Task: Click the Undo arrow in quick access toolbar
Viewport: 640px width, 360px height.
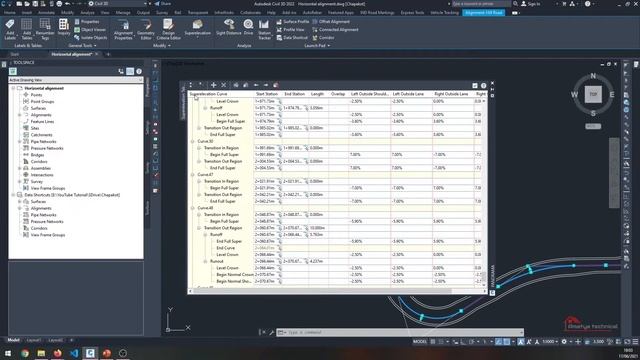Action: (68, 4)
